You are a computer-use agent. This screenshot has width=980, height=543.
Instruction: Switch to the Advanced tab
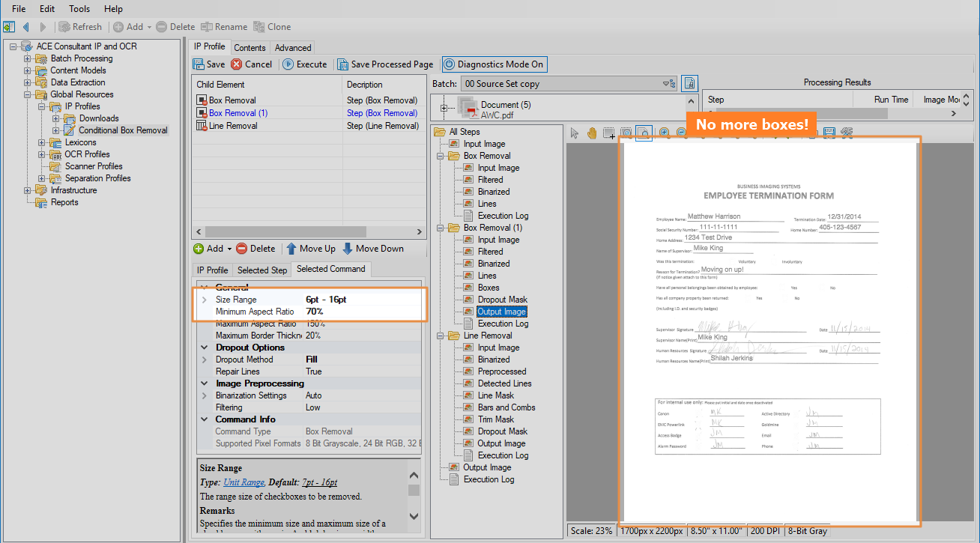[293, 47]
